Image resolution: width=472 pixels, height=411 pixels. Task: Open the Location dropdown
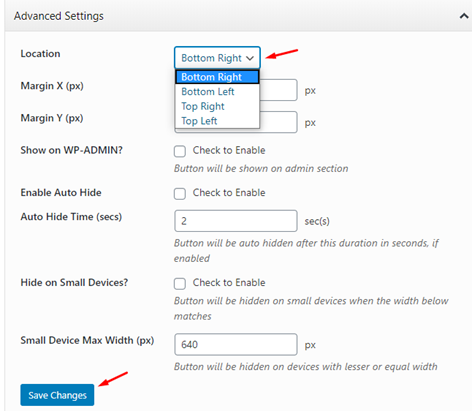[217, 58]
